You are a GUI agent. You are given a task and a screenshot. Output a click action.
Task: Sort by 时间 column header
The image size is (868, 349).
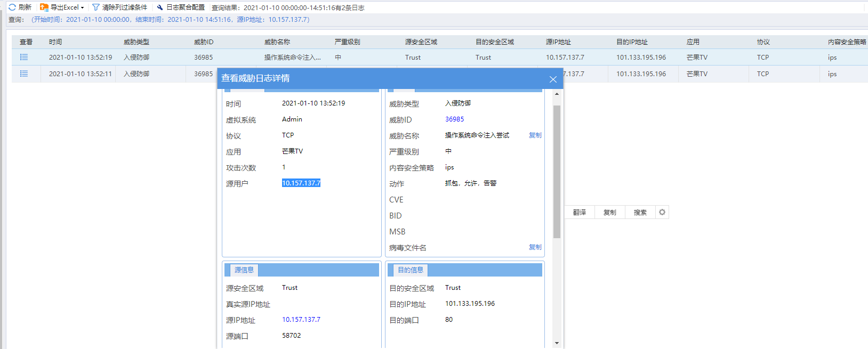tap(55, 42)
